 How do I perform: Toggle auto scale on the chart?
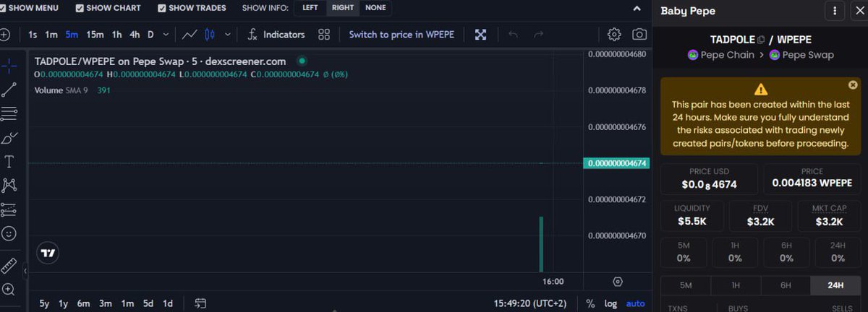pos(635,303)
